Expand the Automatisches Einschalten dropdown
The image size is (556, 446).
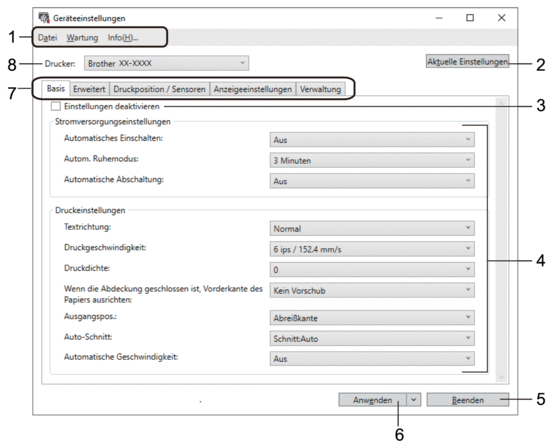tap(372, 140)
